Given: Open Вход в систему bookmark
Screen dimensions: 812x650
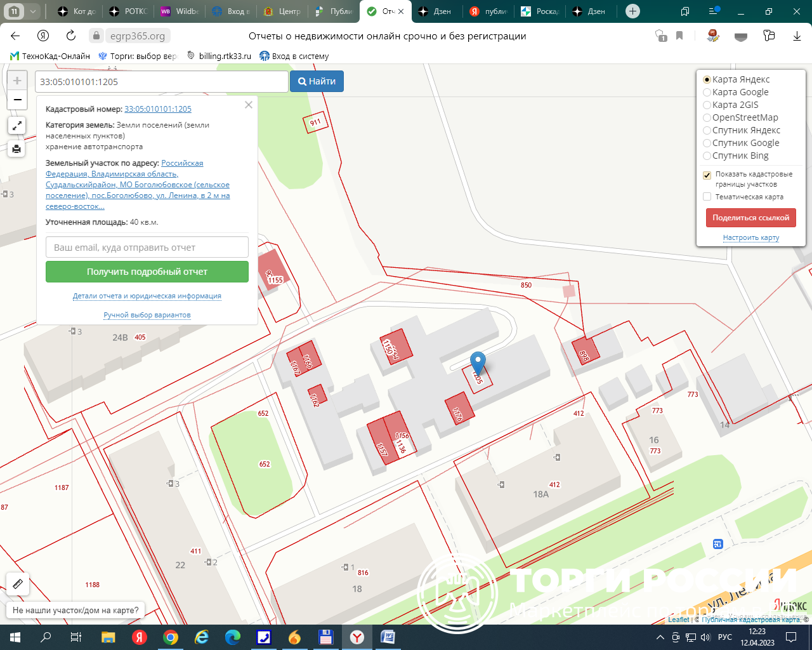Looking at the screenshot, I should click(294, 56).
